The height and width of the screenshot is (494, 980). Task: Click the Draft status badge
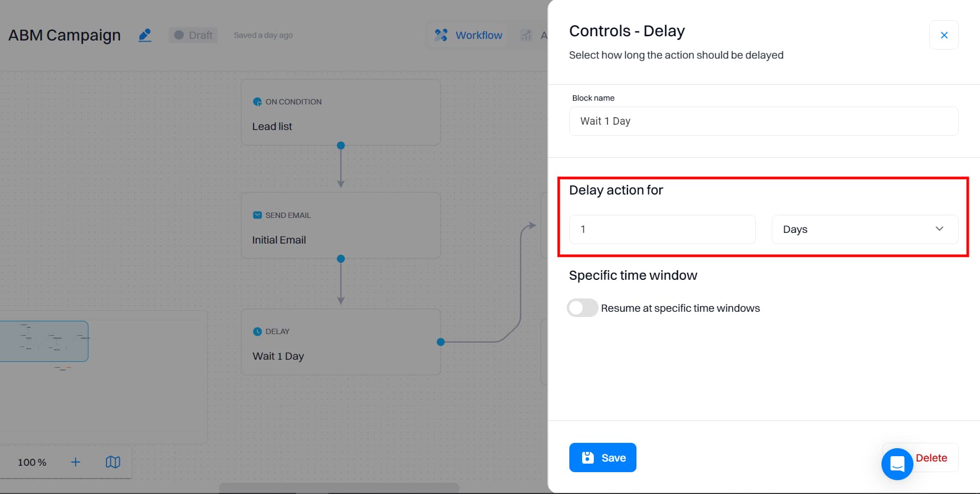[193, 35]
